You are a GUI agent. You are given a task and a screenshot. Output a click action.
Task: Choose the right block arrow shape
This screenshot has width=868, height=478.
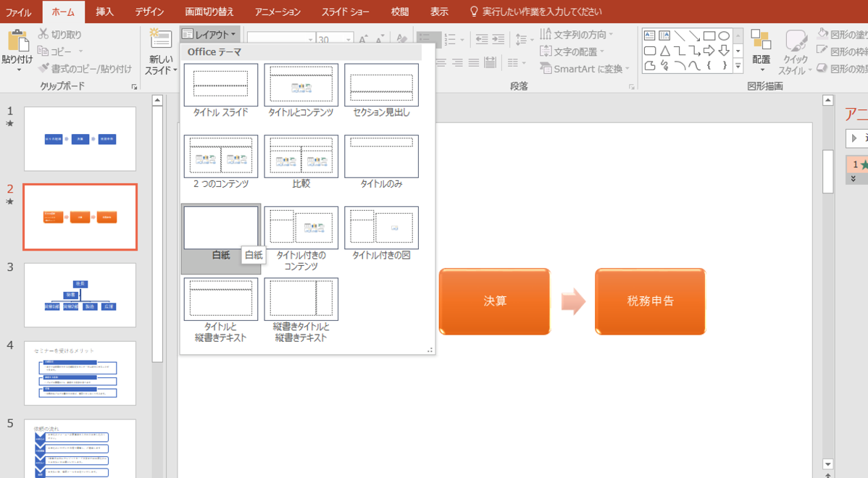[x=709, y=51]
